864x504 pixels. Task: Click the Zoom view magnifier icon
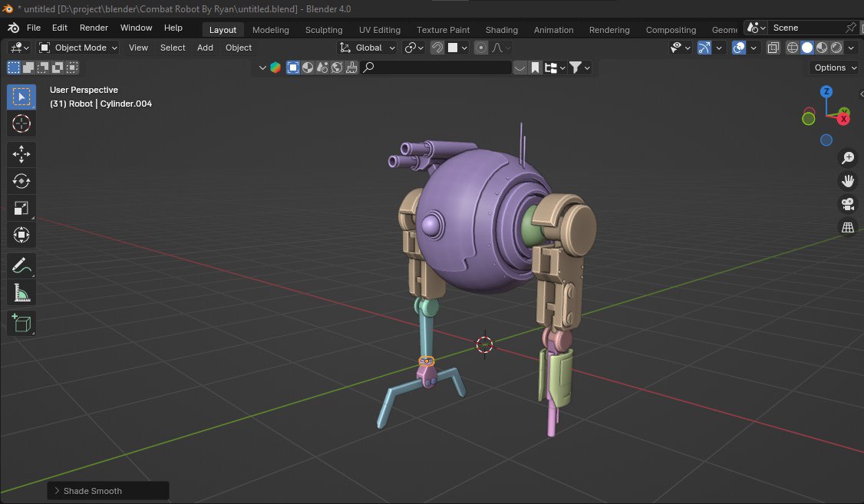pos(847,158)
